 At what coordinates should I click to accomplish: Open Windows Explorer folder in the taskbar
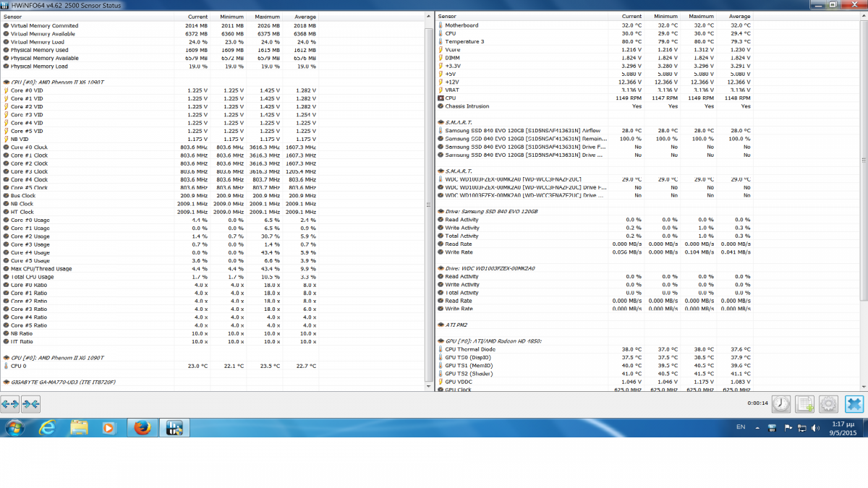pos(80,428)
